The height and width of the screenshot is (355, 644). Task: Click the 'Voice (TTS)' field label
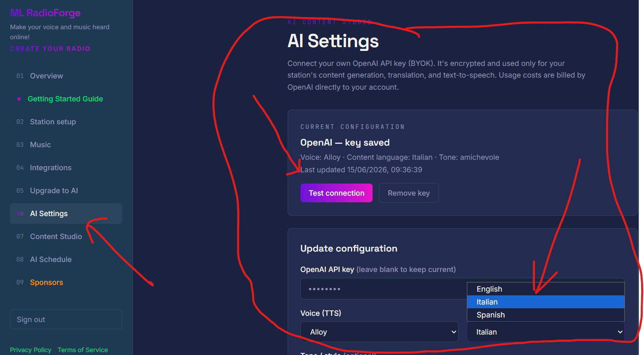pyautogui.click(x=321, y=313)
